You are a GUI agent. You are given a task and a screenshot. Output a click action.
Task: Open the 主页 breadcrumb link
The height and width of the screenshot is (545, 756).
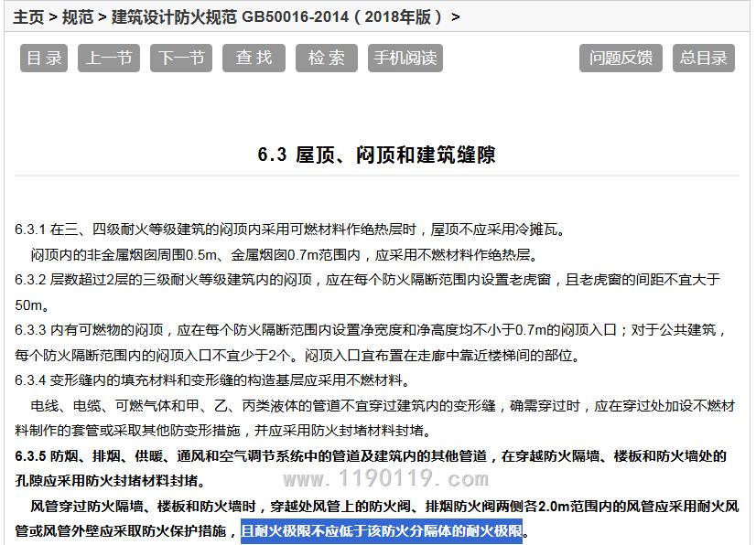pos(28,16)
